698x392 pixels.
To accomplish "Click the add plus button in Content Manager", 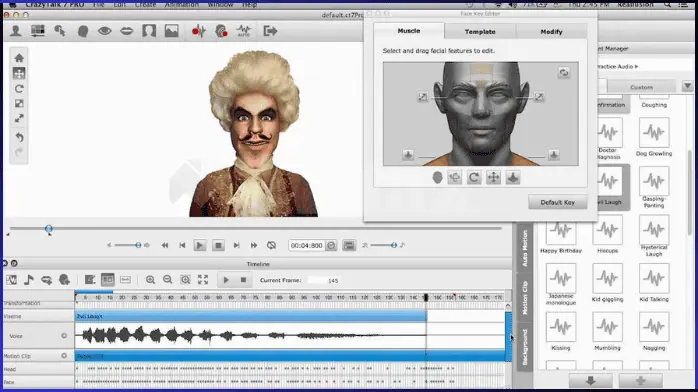I will [x=641, y=381].
